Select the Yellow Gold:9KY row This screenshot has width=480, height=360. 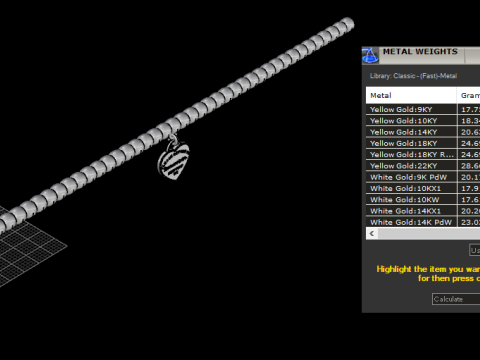[423, 109]
